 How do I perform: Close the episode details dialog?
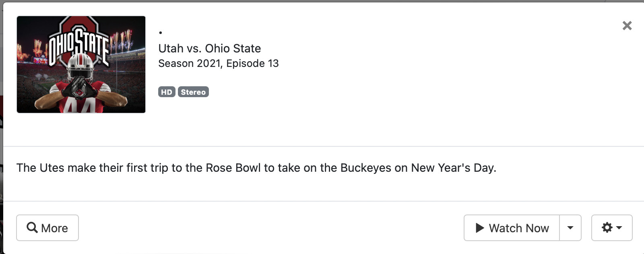(x=627, y=26)
